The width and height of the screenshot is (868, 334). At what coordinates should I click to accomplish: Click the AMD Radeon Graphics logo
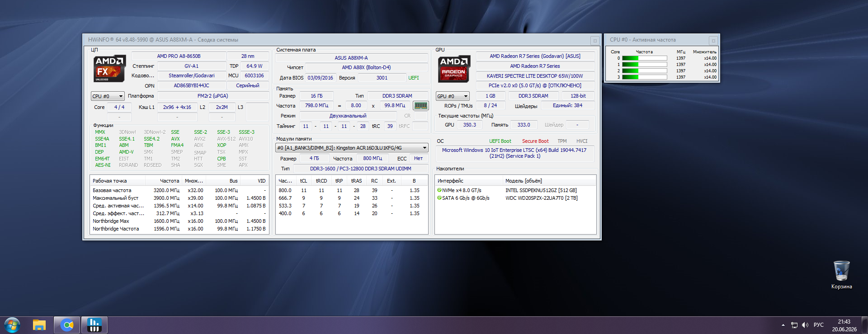(453, 69)
